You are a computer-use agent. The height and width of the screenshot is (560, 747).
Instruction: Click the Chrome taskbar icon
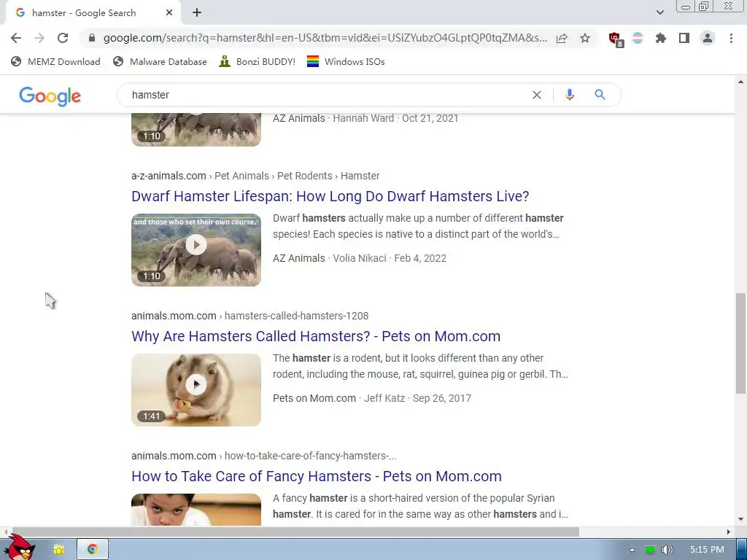point(93,550)
